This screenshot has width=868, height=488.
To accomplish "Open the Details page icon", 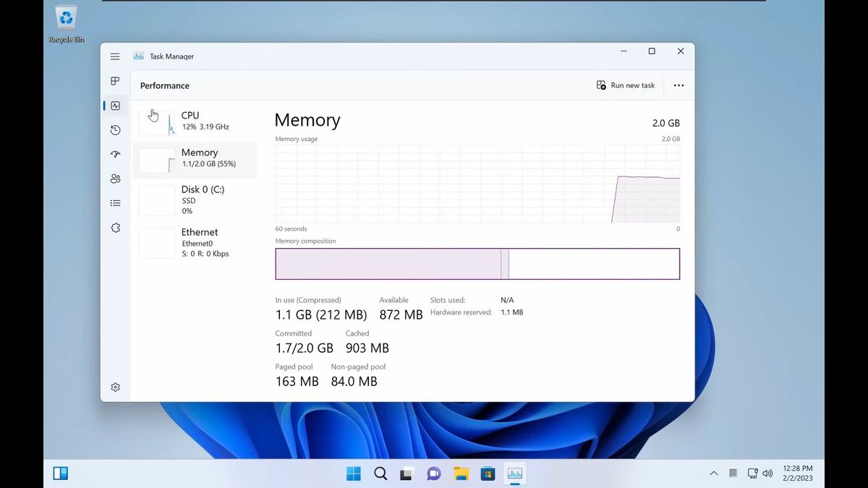I will pyautogui.click(x=115, y=202).
